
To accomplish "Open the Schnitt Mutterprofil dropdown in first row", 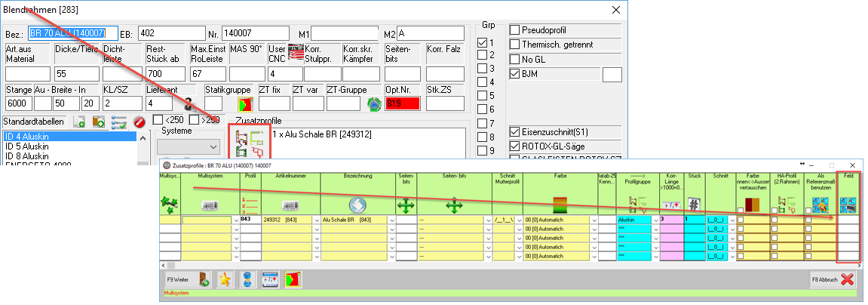I will pyautogui.click(x=518, y=220).
